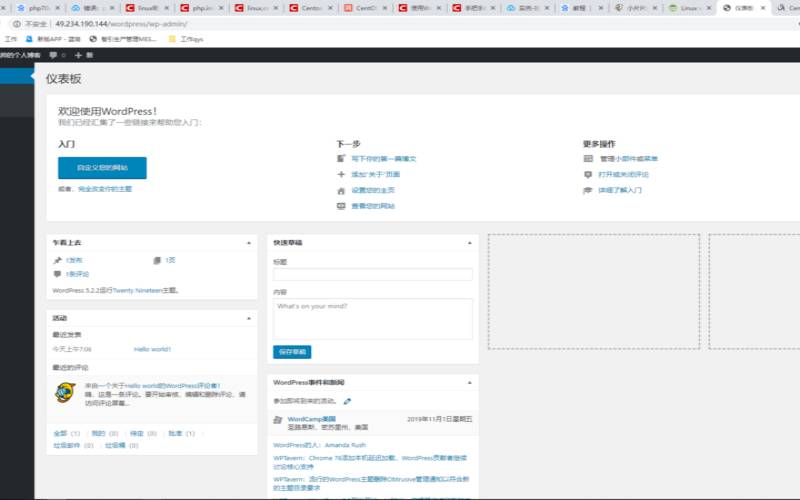Click the commenter avatar in recent comments
The height and width of the screenshot is (500, 800).
click(65, 392)
